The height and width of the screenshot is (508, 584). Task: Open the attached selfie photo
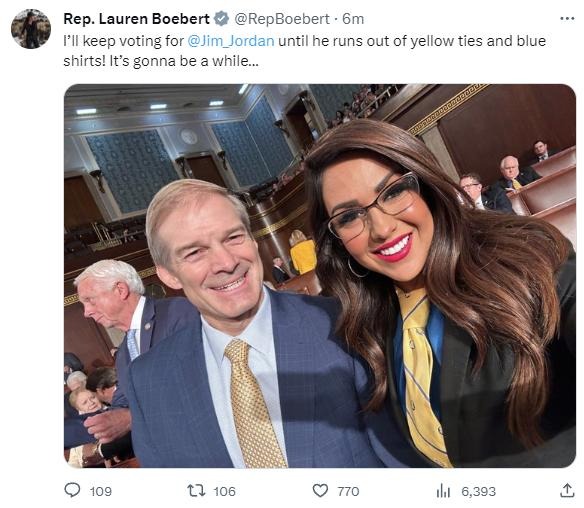pyautogui.click(x=320, y=276)
